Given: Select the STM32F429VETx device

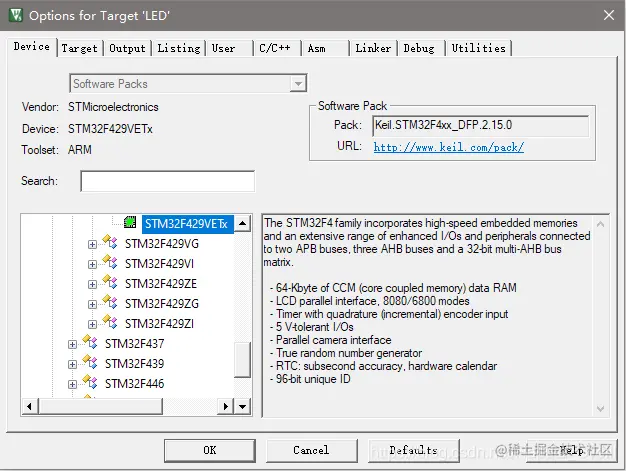Looking at the screenshot, I should (187, 224).
